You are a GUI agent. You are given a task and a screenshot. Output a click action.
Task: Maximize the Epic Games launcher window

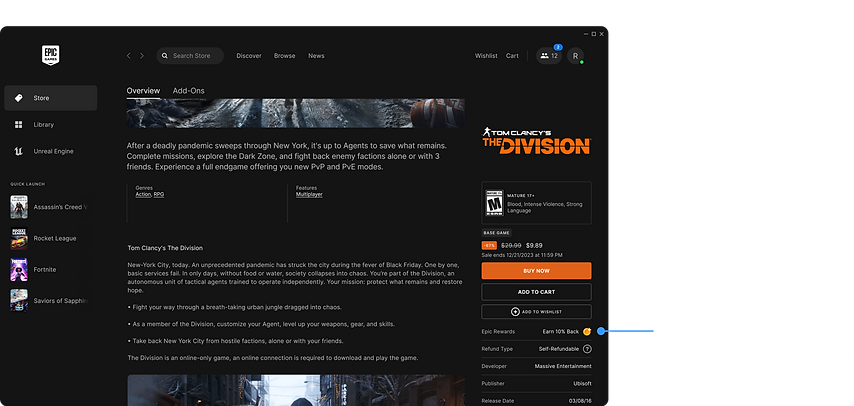point(594,34)
